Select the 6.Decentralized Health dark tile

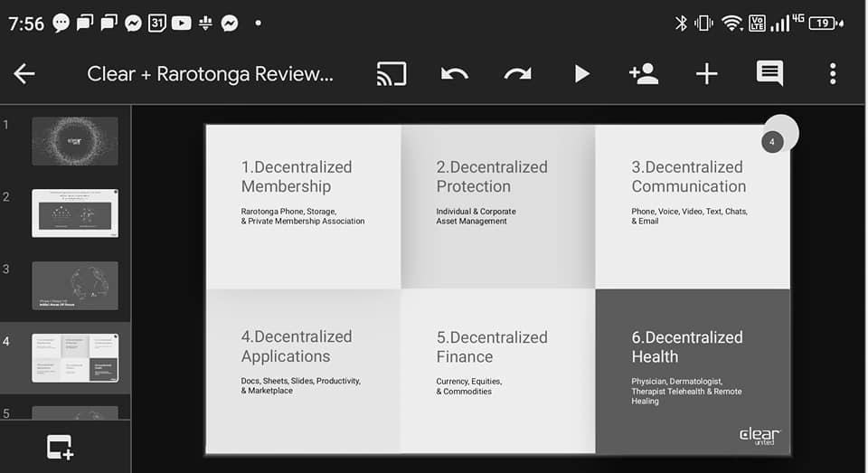(692, 371)
